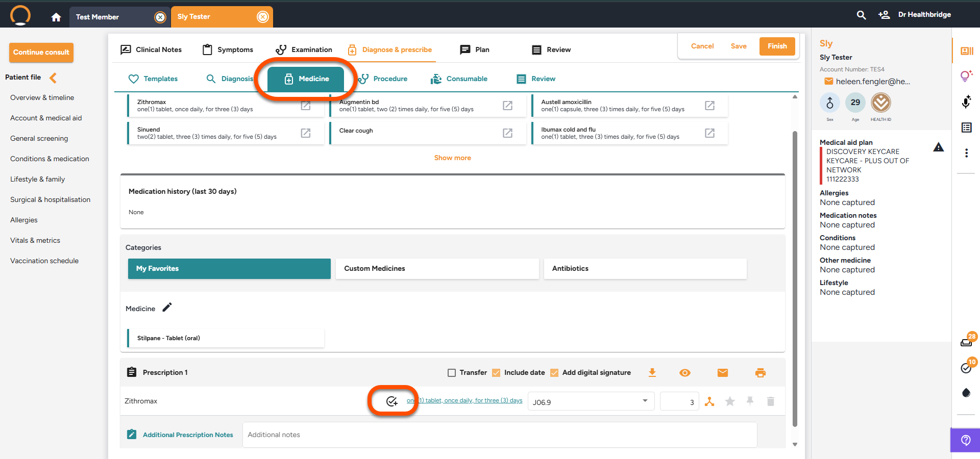Open the patient email envelope icon
The height and width of the screenshot is (459, 980).
829,82
